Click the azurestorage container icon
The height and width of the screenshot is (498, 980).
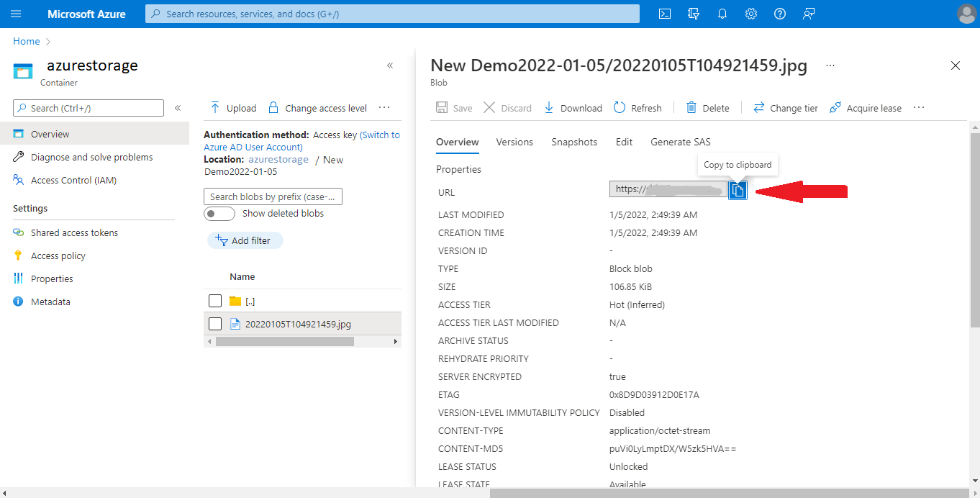[x=23, y=71]
